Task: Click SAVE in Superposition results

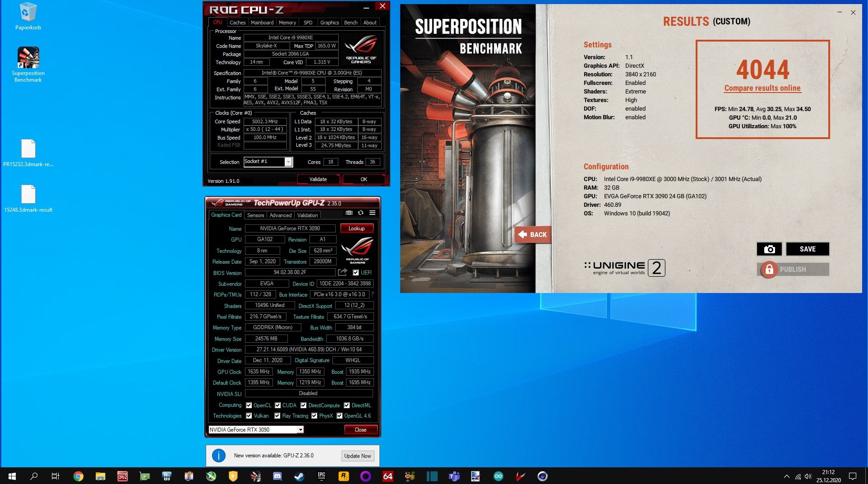Action: tap(808, 249)
